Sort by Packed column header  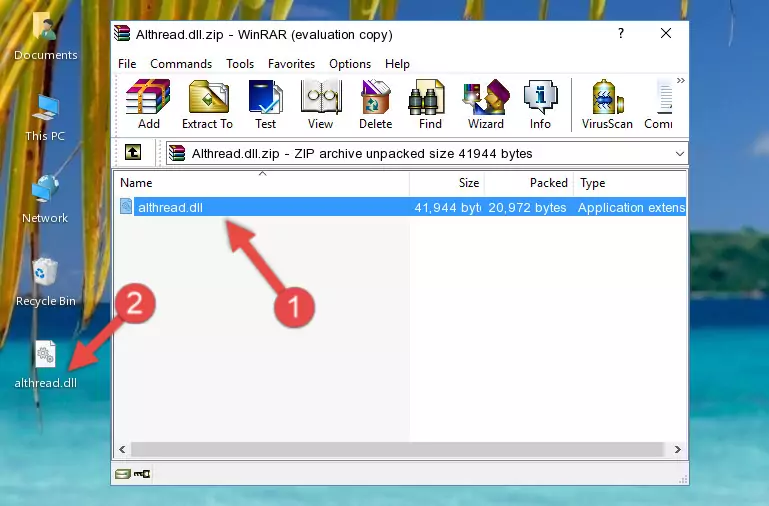coord(529,183)
